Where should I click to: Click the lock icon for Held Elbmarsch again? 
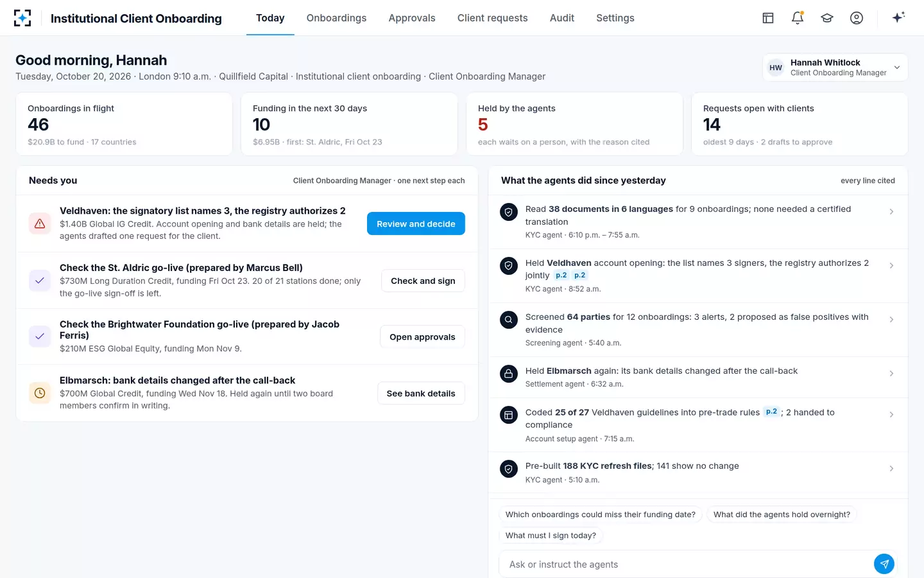(509, 374)
